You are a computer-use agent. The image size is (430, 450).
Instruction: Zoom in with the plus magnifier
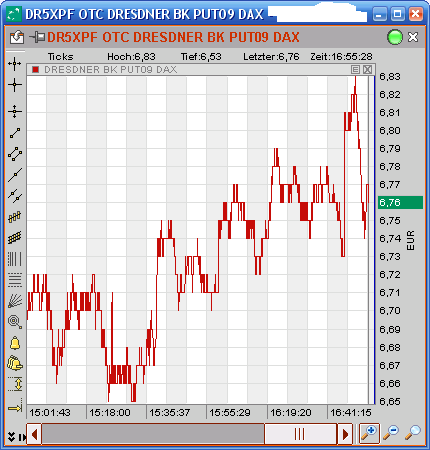coord(369,433)
